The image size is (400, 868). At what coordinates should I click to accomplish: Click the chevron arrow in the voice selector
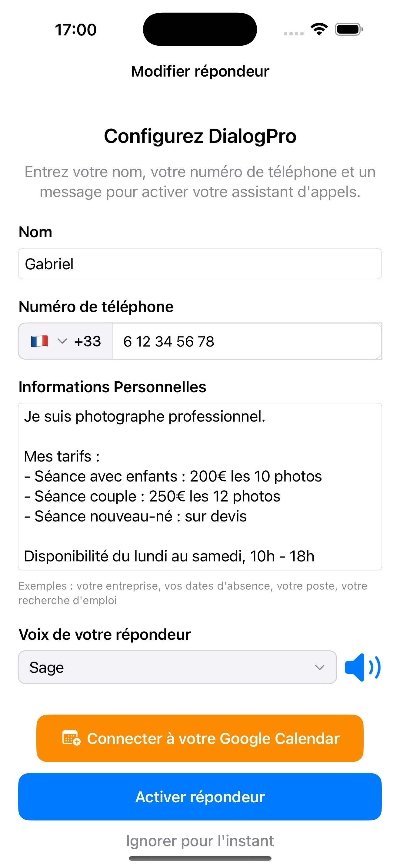(x=319, y=667)
